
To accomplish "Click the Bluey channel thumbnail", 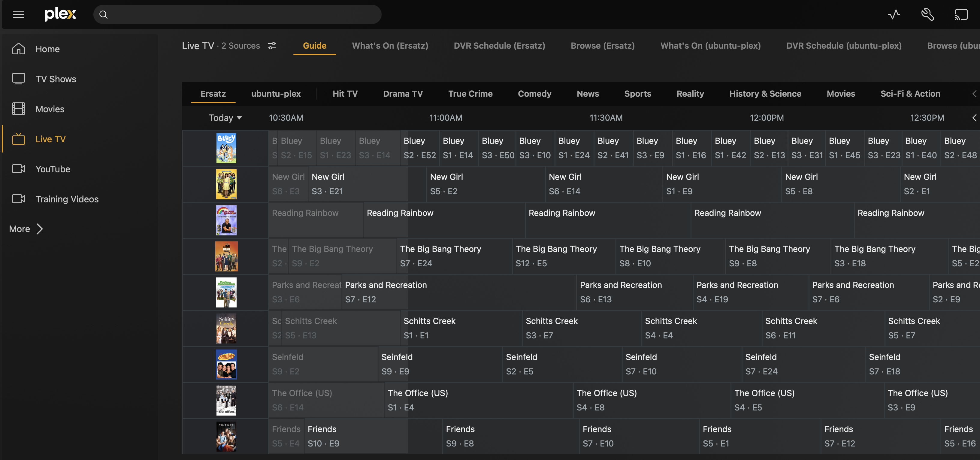I will click(226, 148).
